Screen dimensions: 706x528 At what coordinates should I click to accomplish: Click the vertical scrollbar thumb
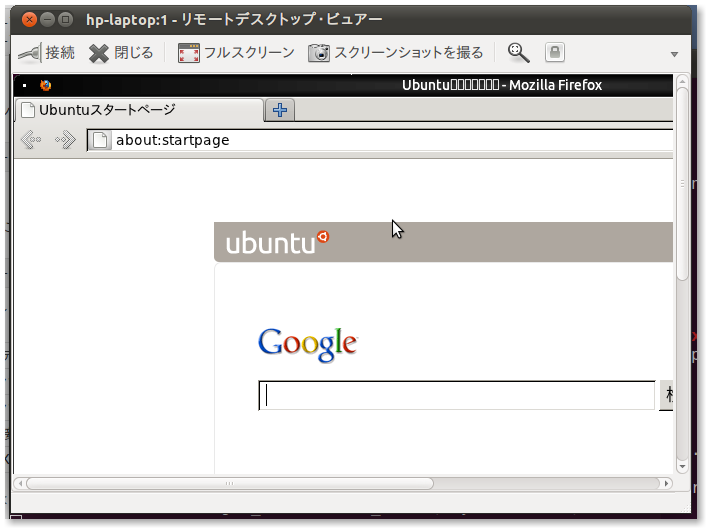coord(683,184)
